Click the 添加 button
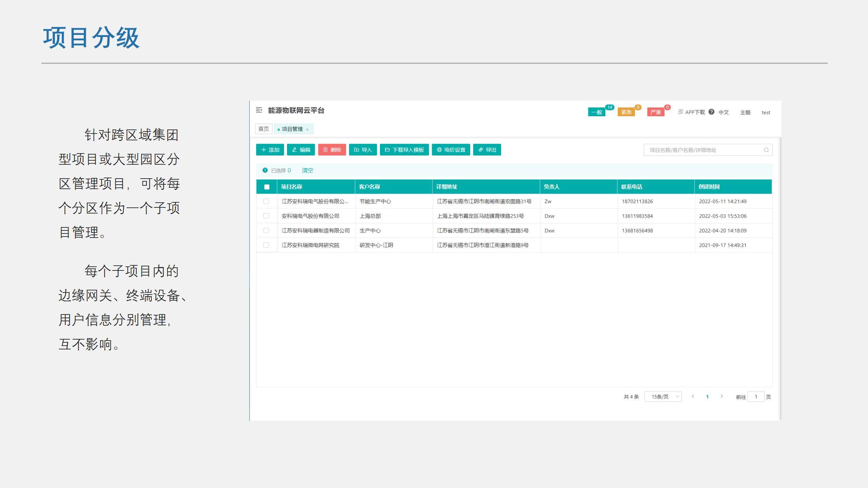Screen dimensions: 868x488 click(x=270, y=150)
